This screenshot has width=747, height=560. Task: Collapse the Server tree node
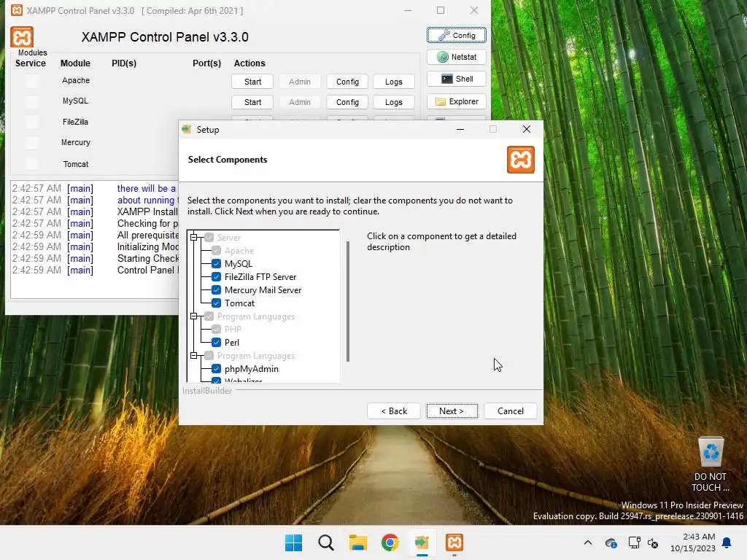[x=194, y=237]
